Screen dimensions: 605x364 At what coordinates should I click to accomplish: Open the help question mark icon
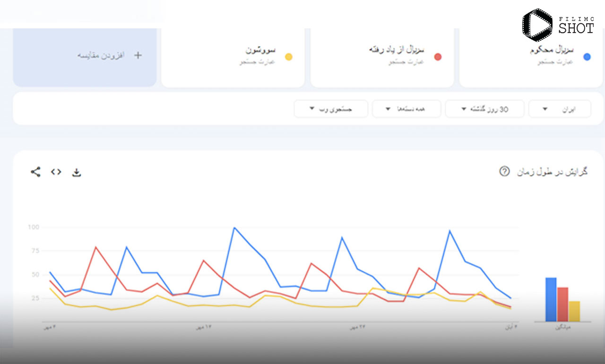504,171
